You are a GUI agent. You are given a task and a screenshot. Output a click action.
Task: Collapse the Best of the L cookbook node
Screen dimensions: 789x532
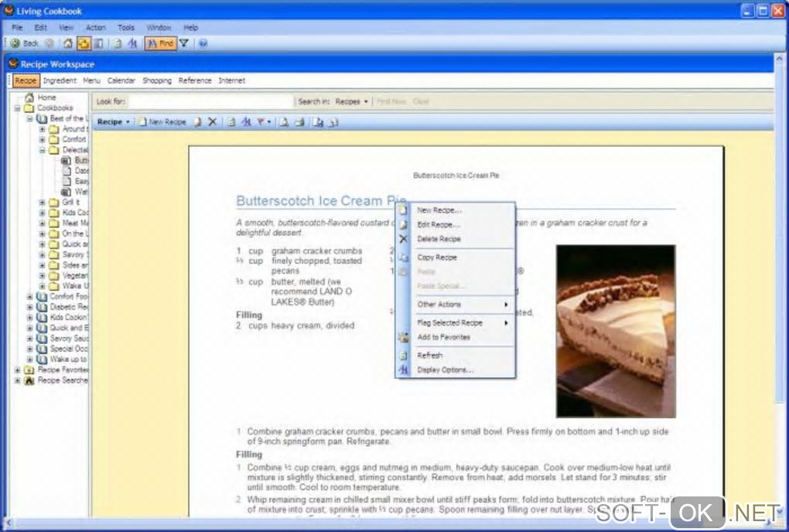pos(29,118)
